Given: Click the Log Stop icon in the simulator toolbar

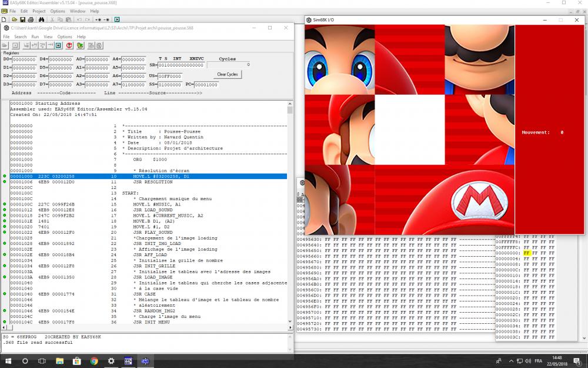Looking at the screenshot, I should pos(99,45).
